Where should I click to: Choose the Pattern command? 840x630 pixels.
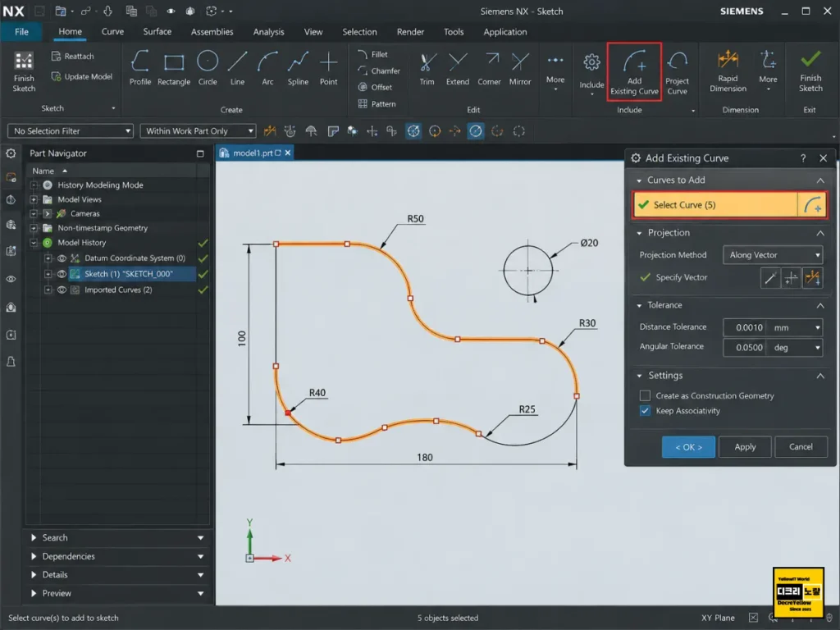pyautogui.click(x=377, y=103)
